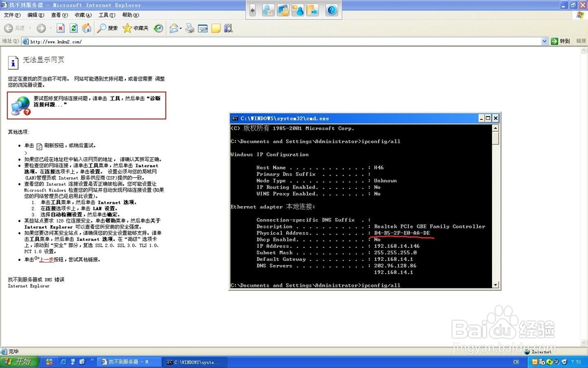588x368 pixels.
Task: Click the Windows Start (开始) button
Action: 19,362
